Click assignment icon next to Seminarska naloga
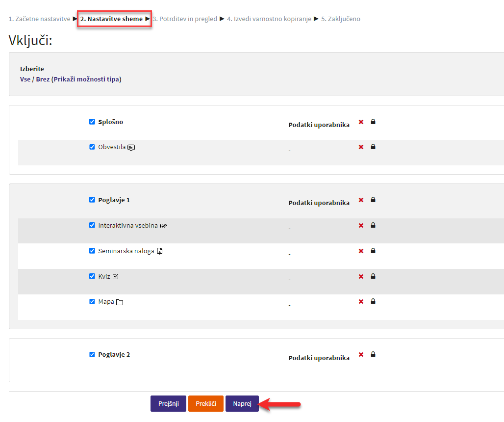This screenshot has height=422, width=504. tap(160, 251)
